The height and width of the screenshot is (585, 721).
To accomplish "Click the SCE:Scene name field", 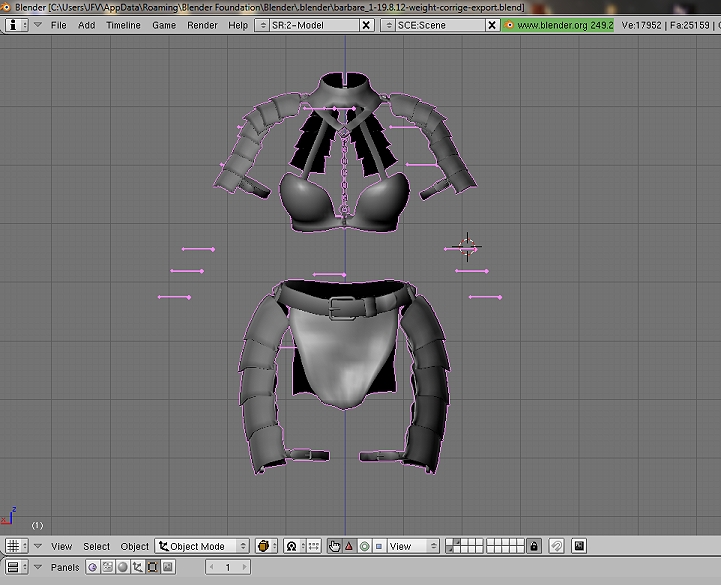I will [440, 25].
